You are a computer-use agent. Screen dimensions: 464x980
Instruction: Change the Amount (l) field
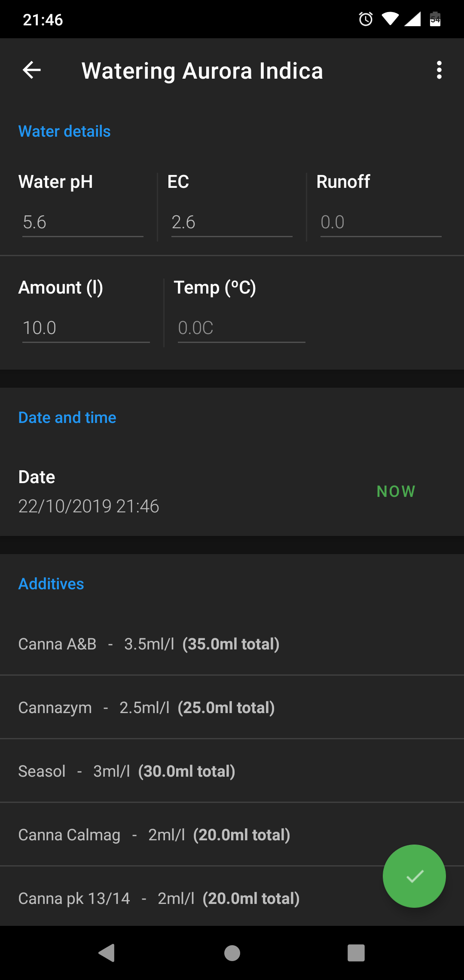tap(86, 328)
